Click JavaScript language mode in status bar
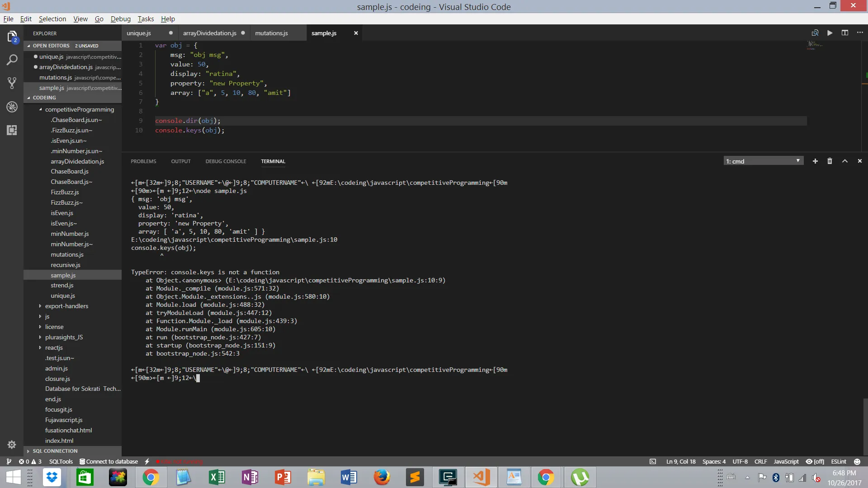The width and height of the screenshot is (868, 488). (786, 461)
